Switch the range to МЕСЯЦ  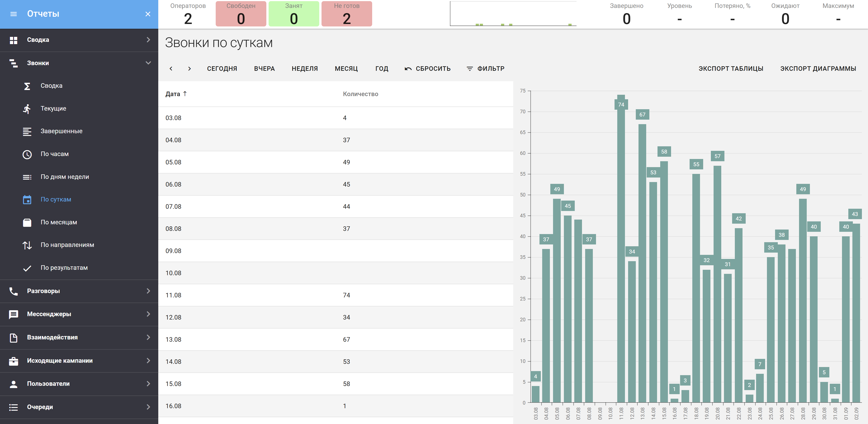pyautogui.click(x=346, y=69)
